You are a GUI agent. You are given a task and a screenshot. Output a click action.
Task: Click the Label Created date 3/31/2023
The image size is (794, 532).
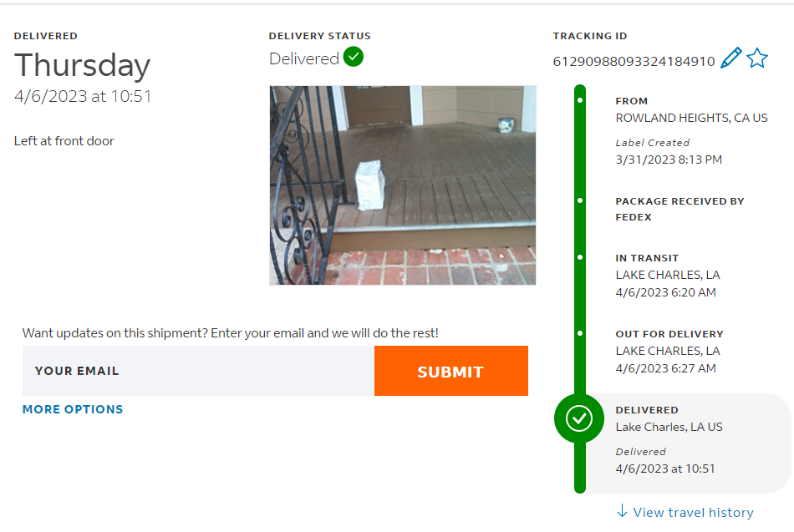[x=669, y=160]
